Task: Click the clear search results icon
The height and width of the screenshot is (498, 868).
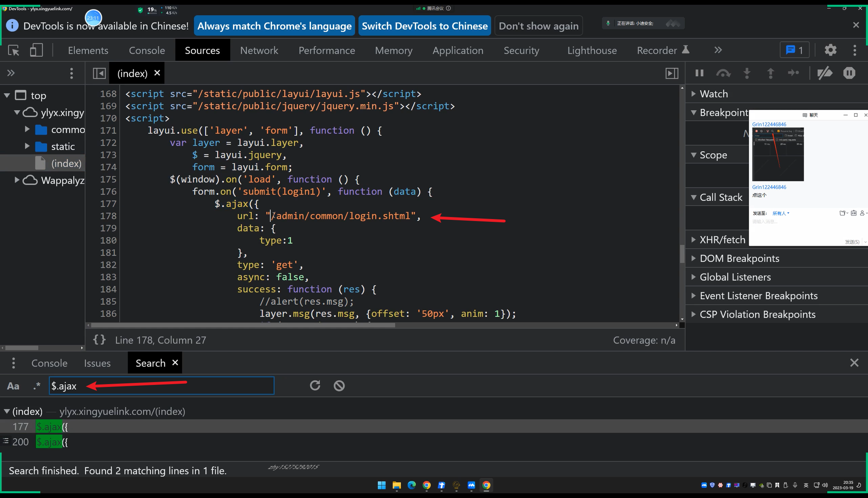Action: click(x=339, y=385)
